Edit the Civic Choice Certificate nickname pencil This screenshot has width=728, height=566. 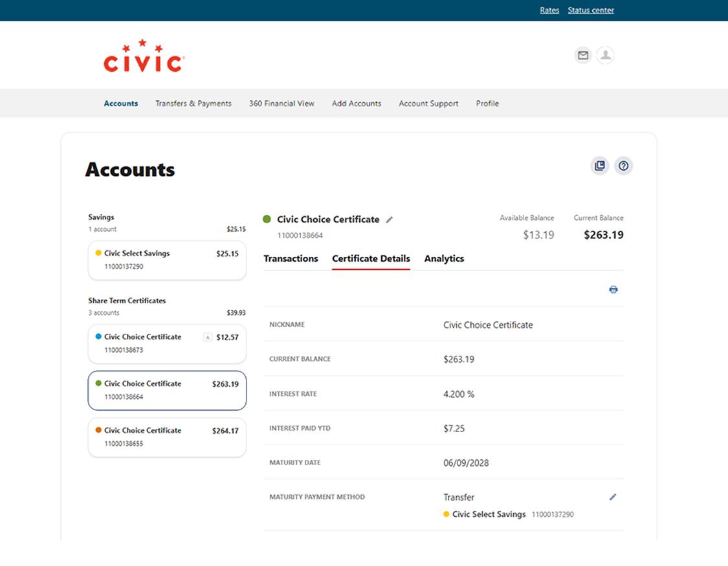[390, 220]
